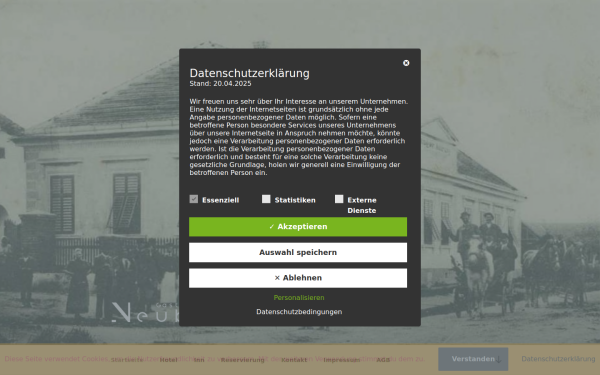Image resolution: width=600 pixels, height=375 pixels.
Task: Open the Datenschutzbedingungen link in dialog
Action: (299, 312)
